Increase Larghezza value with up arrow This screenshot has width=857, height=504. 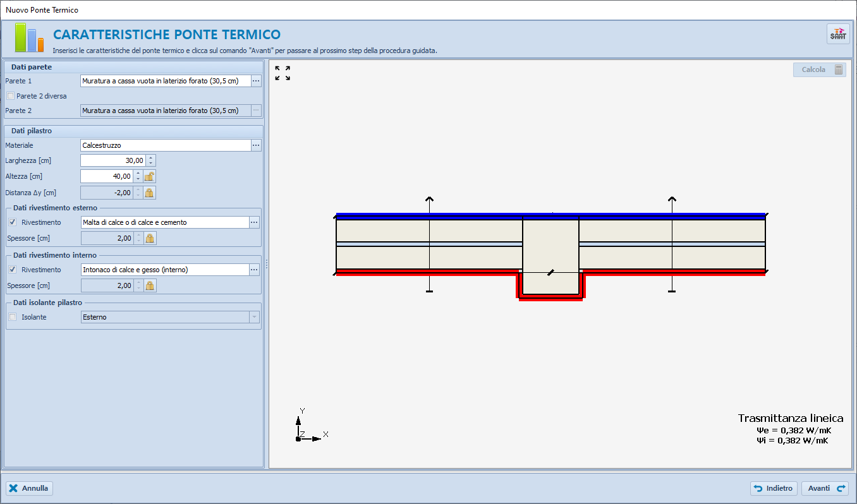tap(150, 158)
